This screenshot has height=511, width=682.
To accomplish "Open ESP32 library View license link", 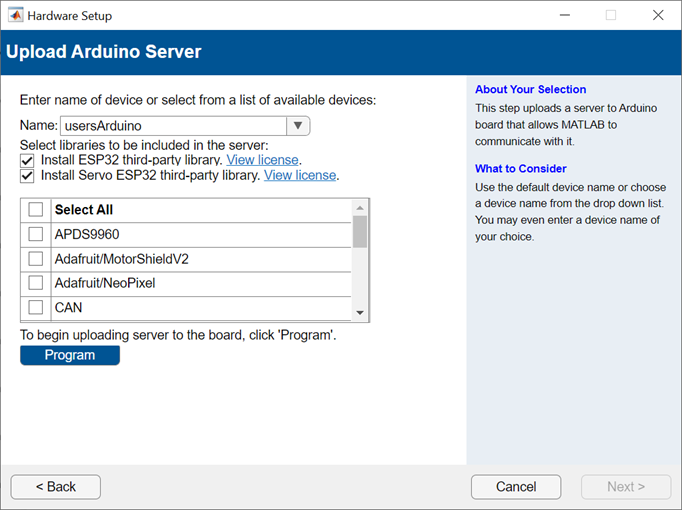I will click(262, 160).
